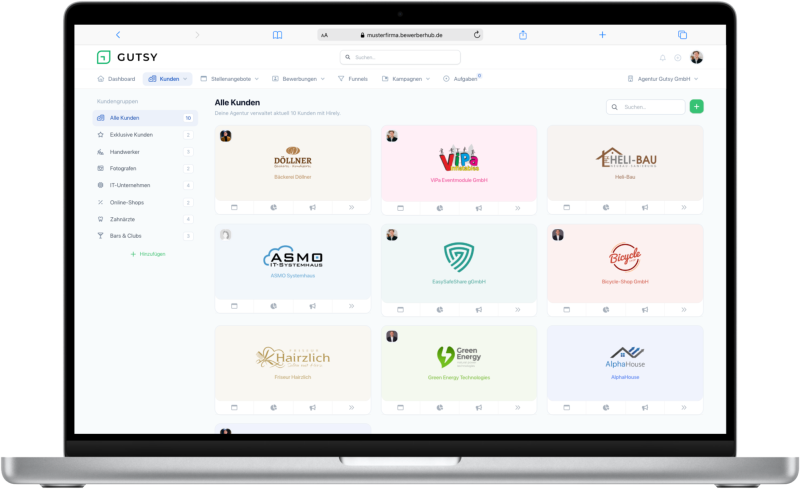Expand the Bewerbungen dropdown
The height and width of the screenshot is (489, 800).
pos(298,79)
